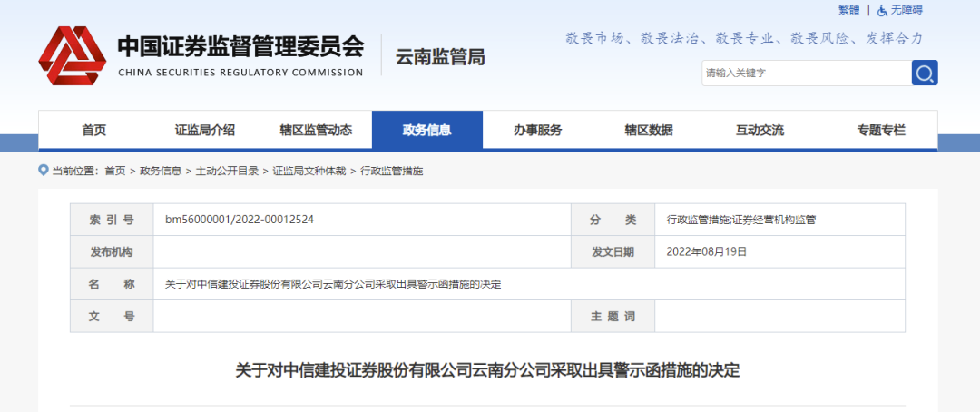Click the 主题词 label cell
The width and height of the screenshot is (980, 412).
(x=612, y=317)
